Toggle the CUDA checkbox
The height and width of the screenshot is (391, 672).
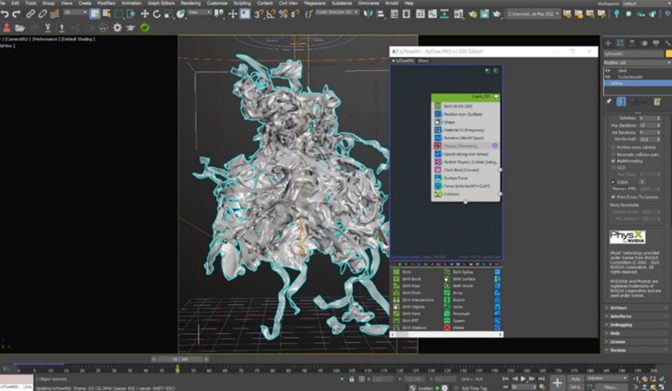click(x=613, y=182)
